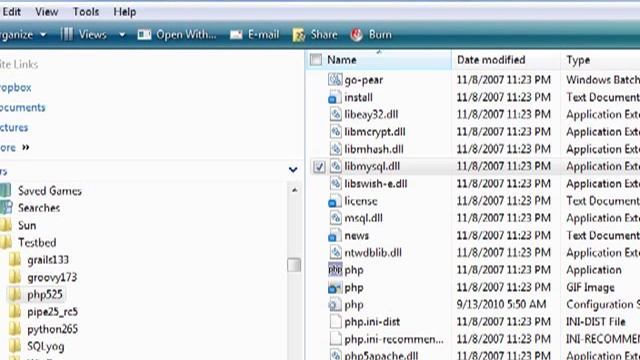Click the Saved Games folder icon

(x=5, y=191)
